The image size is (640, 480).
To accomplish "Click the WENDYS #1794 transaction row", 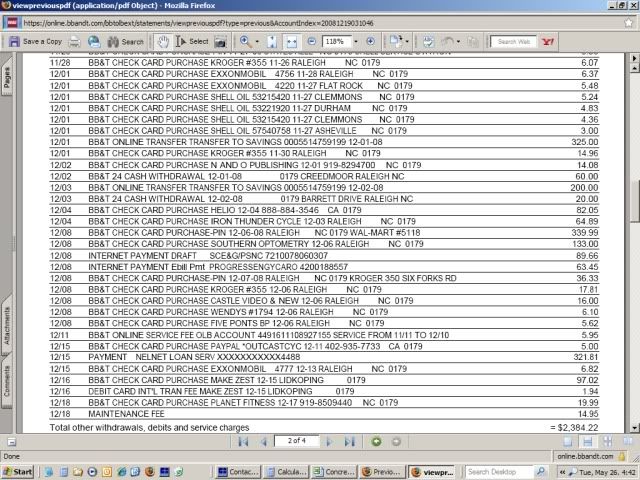I will tap(324, 312).
